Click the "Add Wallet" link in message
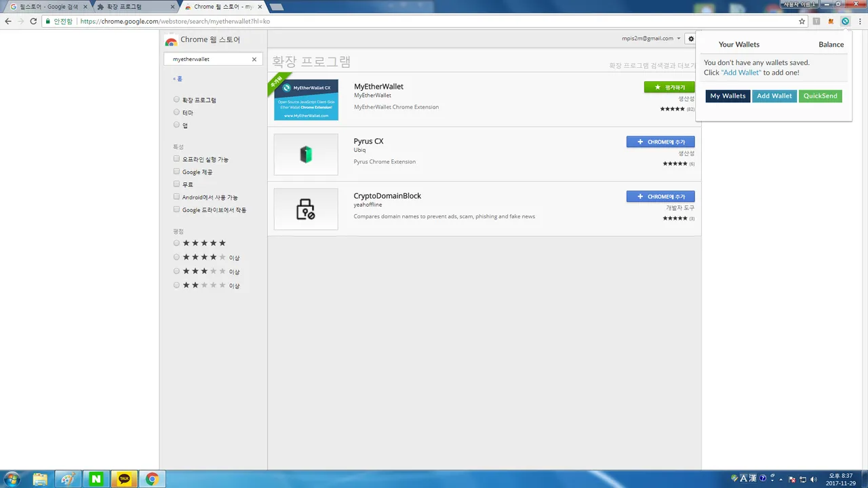This screenshot has height=488, width=868. click(741, 73)
